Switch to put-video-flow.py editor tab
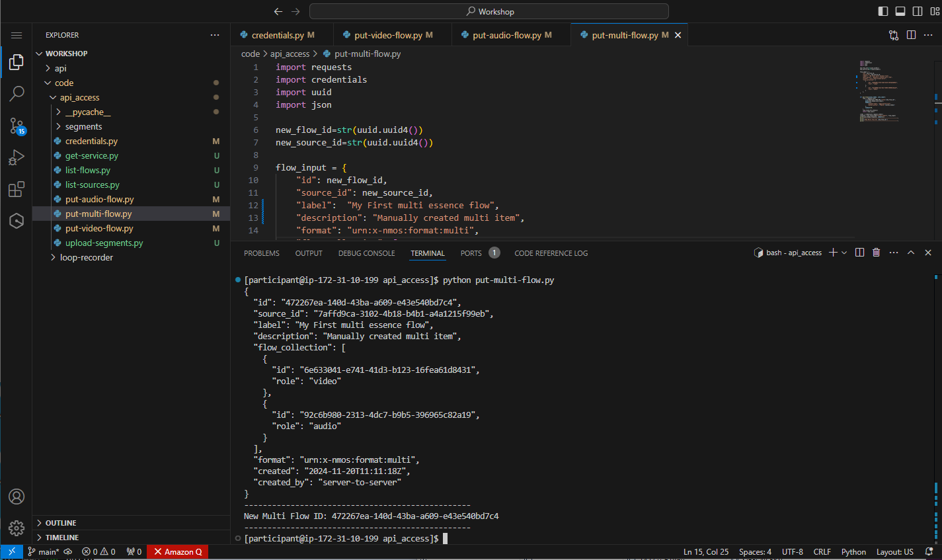 [393, 35]
